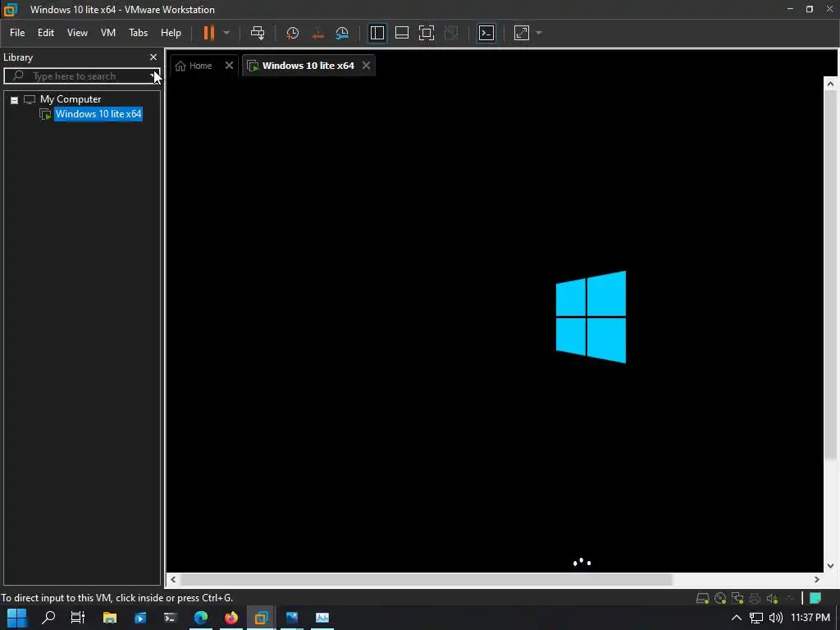Select Windows 10 lite x64 in the library tree
The width and height of the screenshot is (840, 630).
[x=98, y=114]
